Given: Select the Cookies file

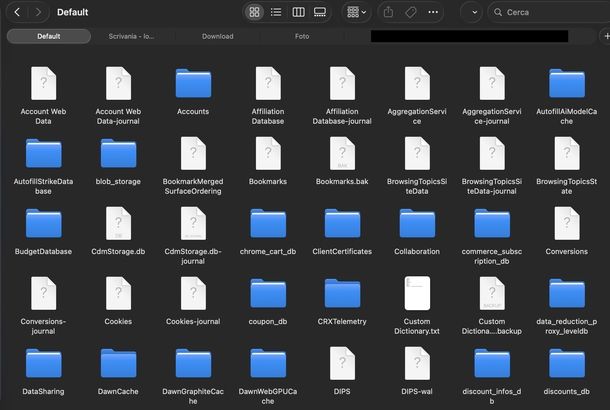Looking at the screenshot, I should 118,300.
